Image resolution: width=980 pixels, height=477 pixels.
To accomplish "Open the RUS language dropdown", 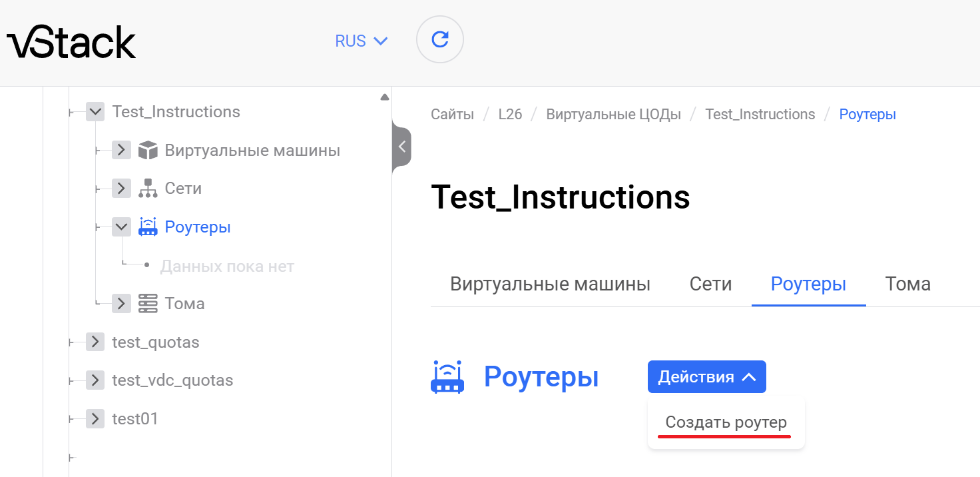I will [361, 41].
